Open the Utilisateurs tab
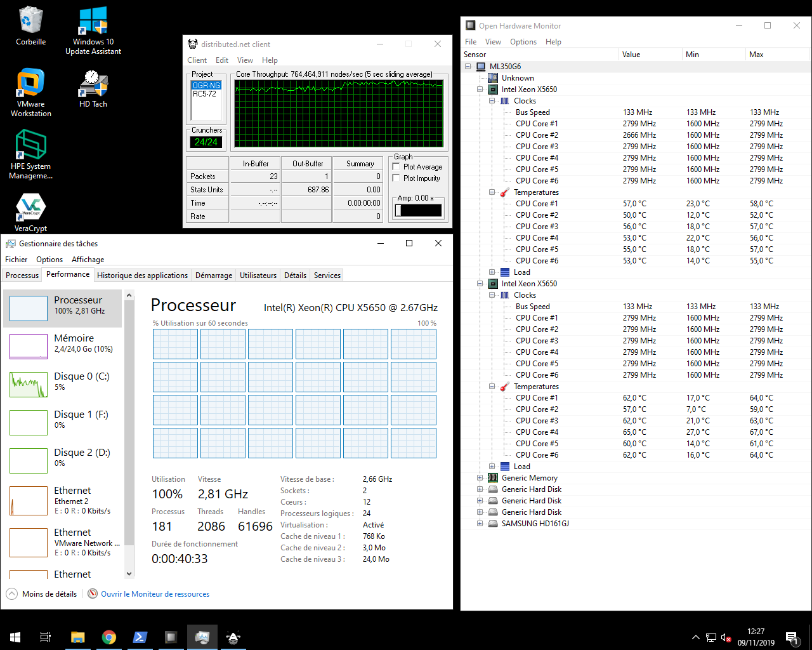The image size is (812, 650). 258,275
